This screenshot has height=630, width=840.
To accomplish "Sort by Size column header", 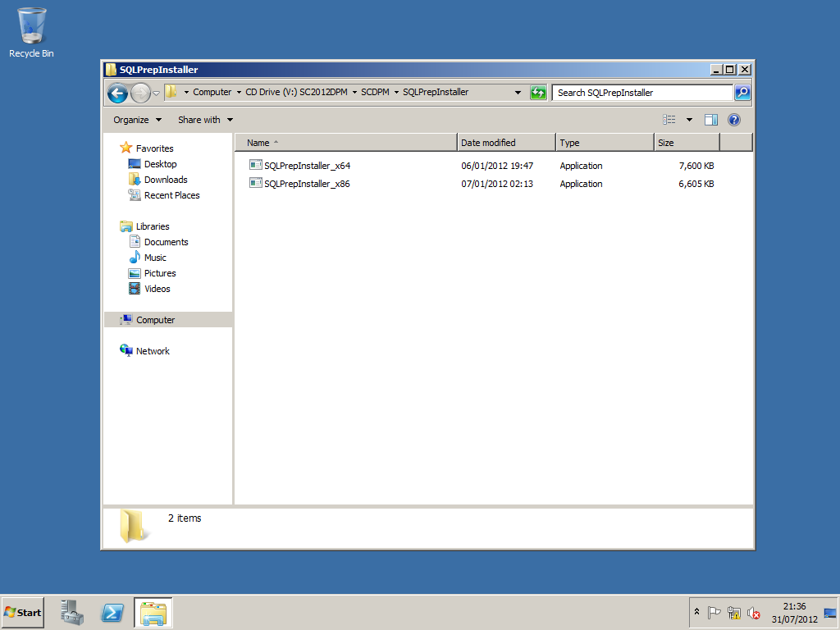I will 687,143.
